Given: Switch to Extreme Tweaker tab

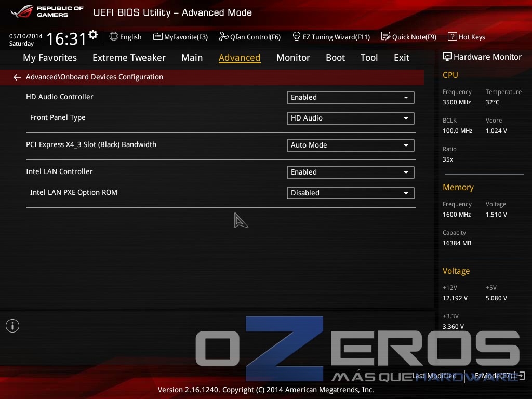Looking at the screenshot, I should (129, 58).
